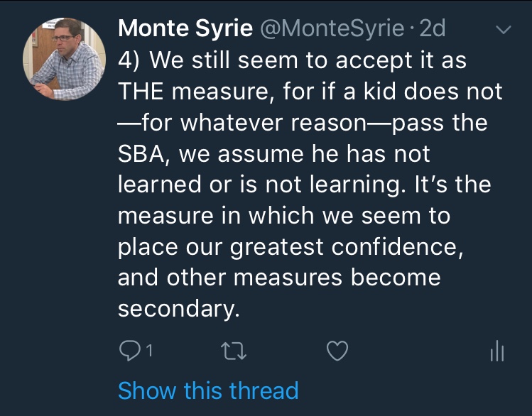Click the "4)" at the tweet's start
The width and height of the screenshot is (532, 416).
[x=130, y=60]
